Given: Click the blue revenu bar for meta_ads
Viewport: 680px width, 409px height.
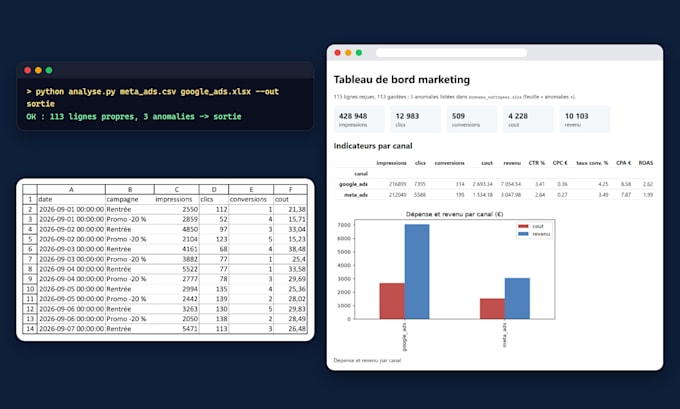Looking at the screenshot, I should point(517,298).
